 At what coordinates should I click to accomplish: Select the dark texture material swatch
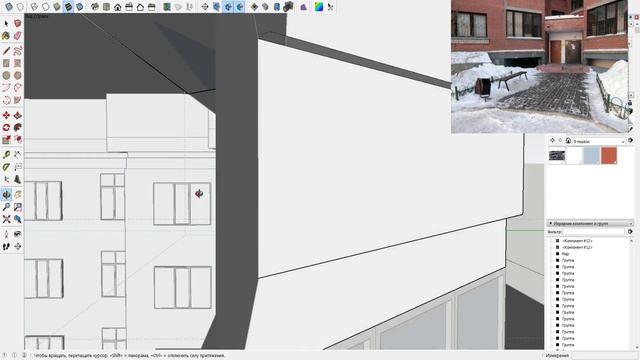557,156
